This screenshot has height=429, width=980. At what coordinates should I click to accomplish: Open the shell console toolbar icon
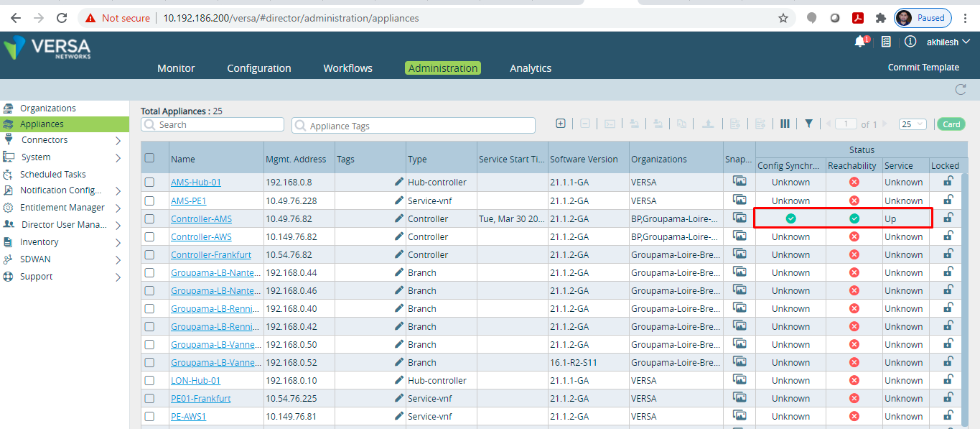[610, 124]
